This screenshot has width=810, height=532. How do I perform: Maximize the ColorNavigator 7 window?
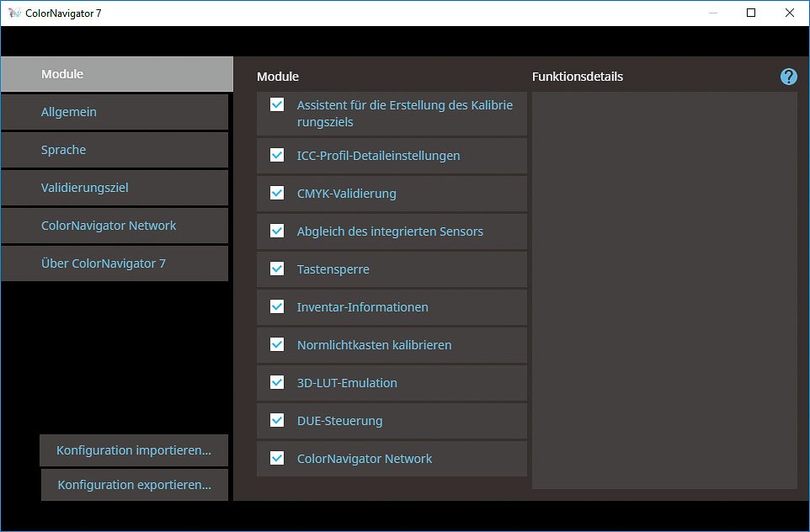pos(751,13)
